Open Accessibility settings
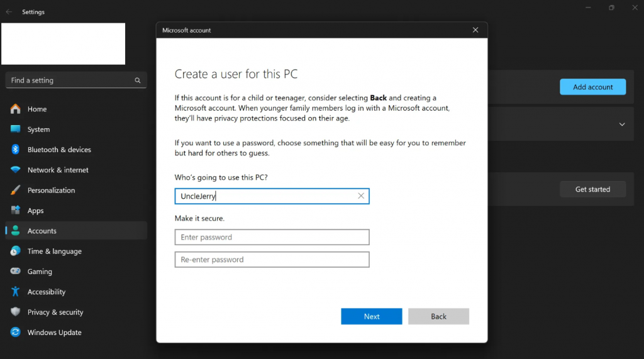644x359 pixels. (x=76, y=292)
